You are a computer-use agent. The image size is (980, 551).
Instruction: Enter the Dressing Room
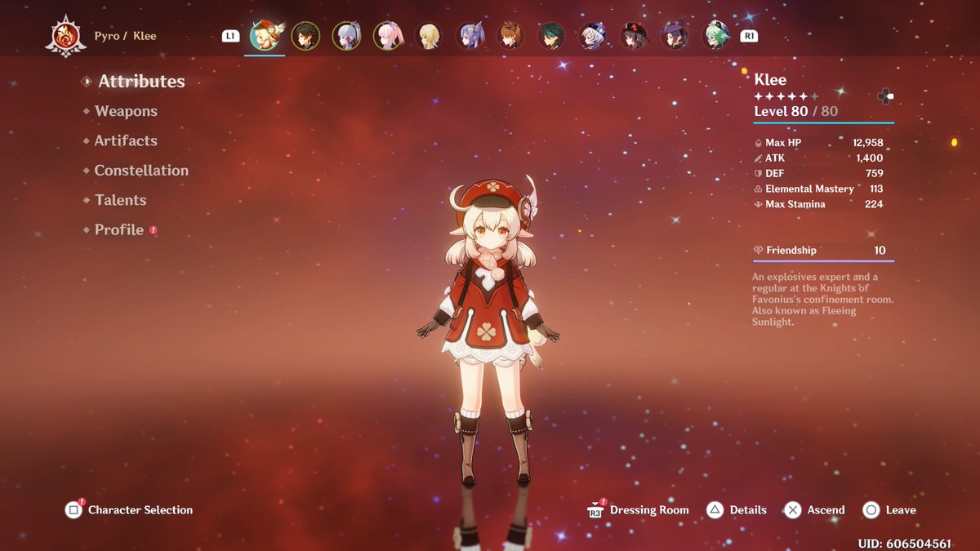(x=649, y=510)
